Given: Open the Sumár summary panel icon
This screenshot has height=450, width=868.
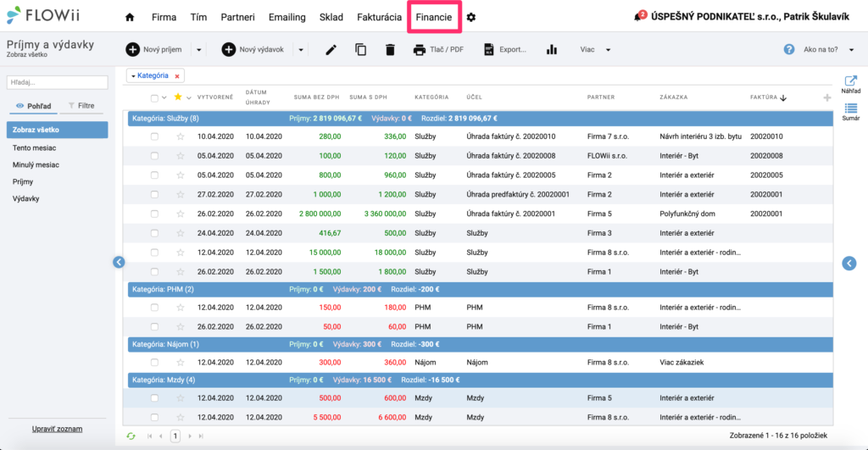Looking at the screenshot, I should coord(851,112).
